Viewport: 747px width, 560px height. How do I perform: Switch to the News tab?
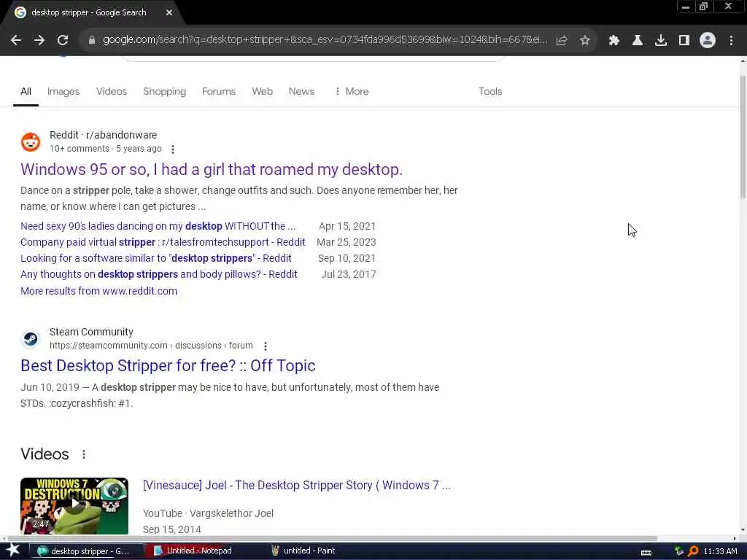[301, 91]
